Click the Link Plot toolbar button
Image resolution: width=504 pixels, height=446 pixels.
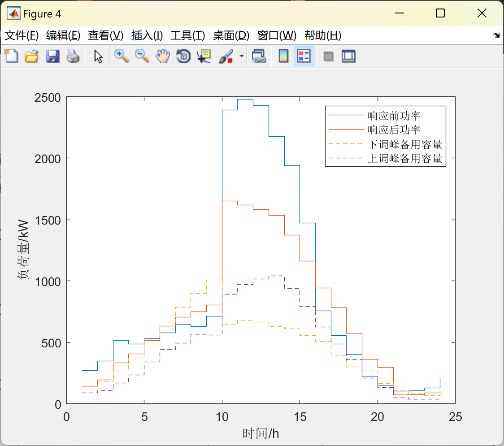coord(259,56)
